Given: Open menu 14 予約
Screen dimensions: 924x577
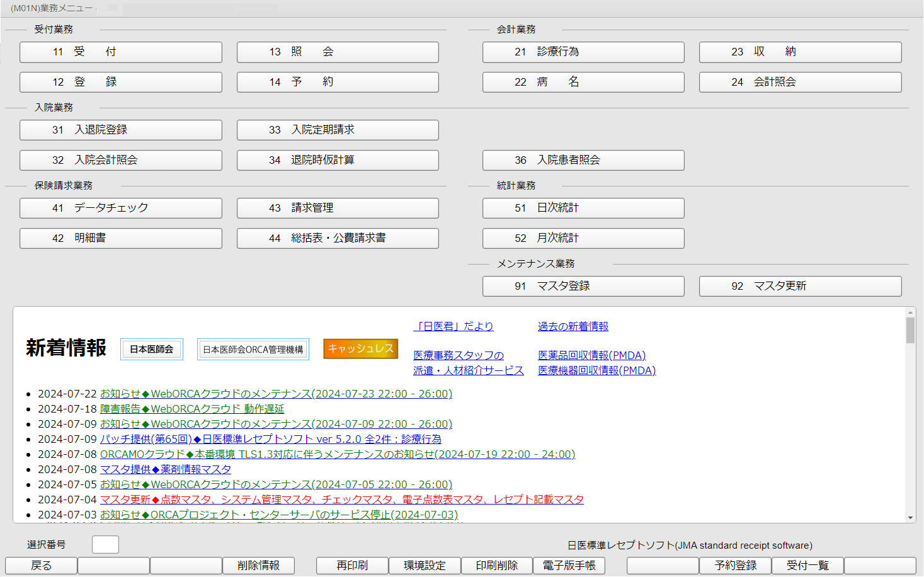Looking at the screenshot, I should tap(338, 83).
